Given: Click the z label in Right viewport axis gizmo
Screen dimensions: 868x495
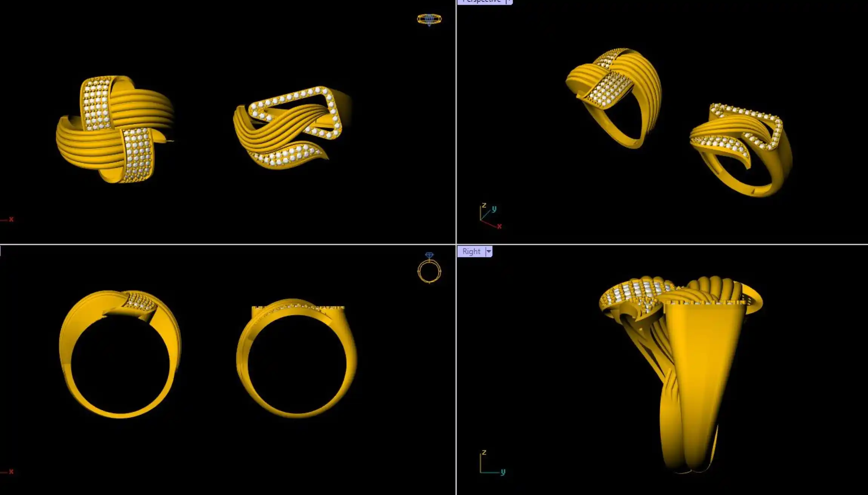Looking at the screenshot, I should 484,452.
